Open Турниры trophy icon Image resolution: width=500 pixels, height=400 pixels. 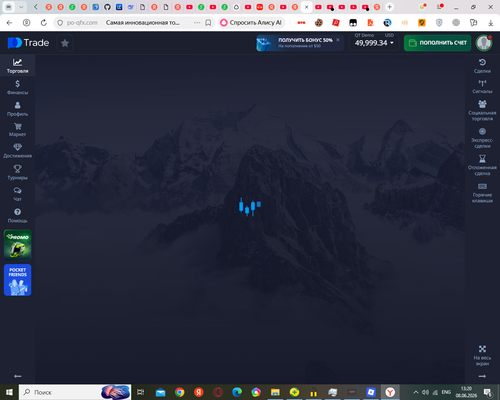(17, 172)
